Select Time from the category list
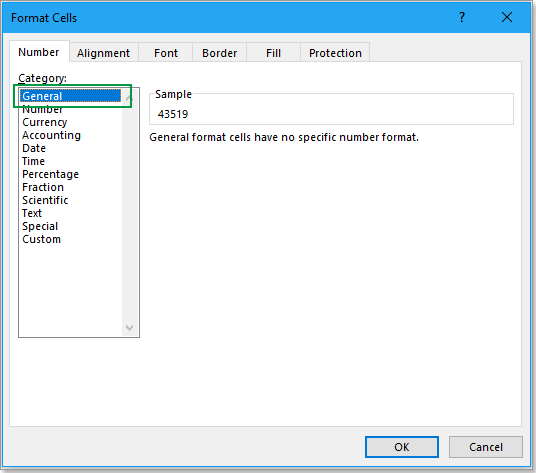This screenshot has height=473, width=536. tap(34, 161)
